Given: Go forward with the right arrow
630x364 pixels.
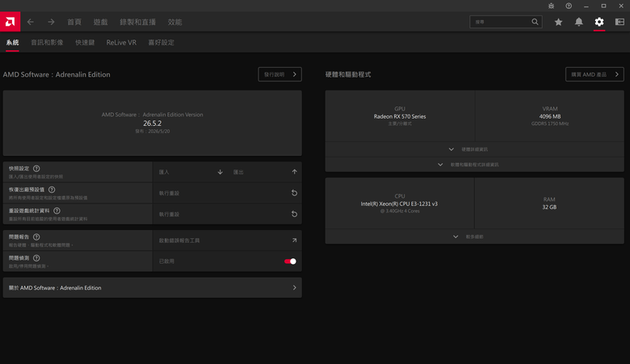Looking at the screenshot, I should (x=51, y=22).
